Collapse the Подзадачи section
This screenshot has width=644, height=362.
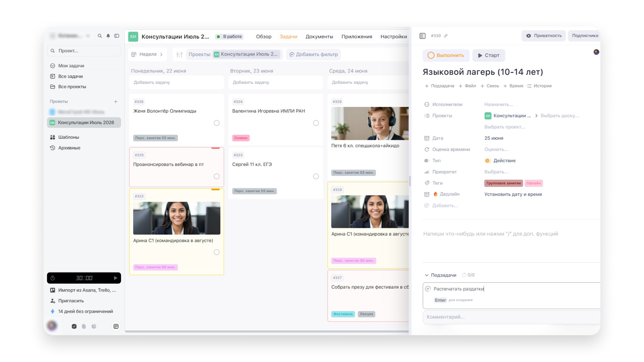[427, 275]
